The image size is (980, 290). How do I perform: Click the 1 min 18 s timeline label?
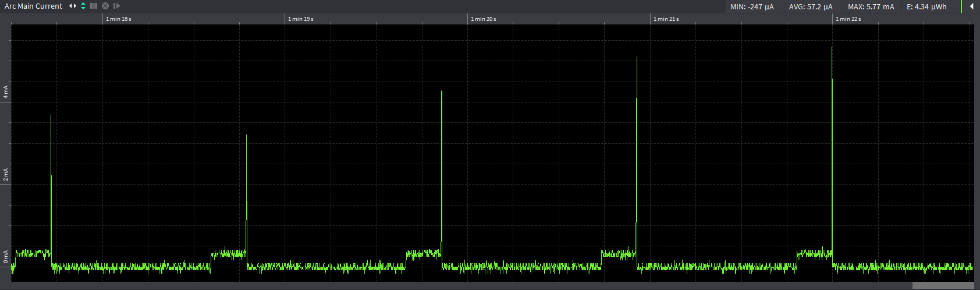point(119,19)
